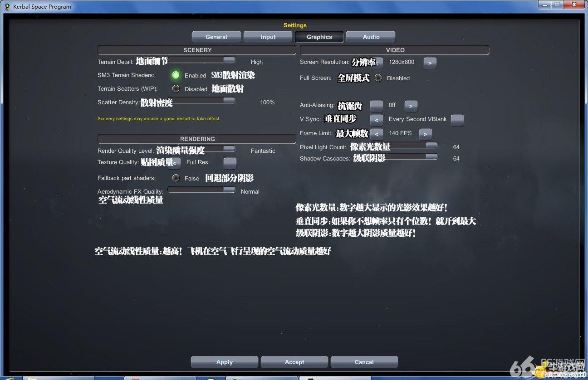Screen dimensions: 588x380
Task: Confirm settings with the Accept button
Action: point(294,362)
